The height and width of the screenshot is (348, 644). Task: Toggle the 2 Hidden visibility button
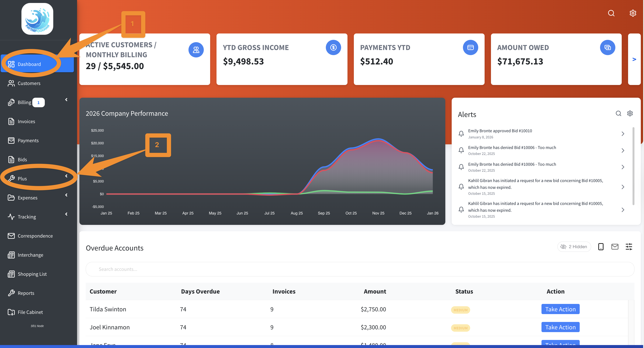(574, 247)
